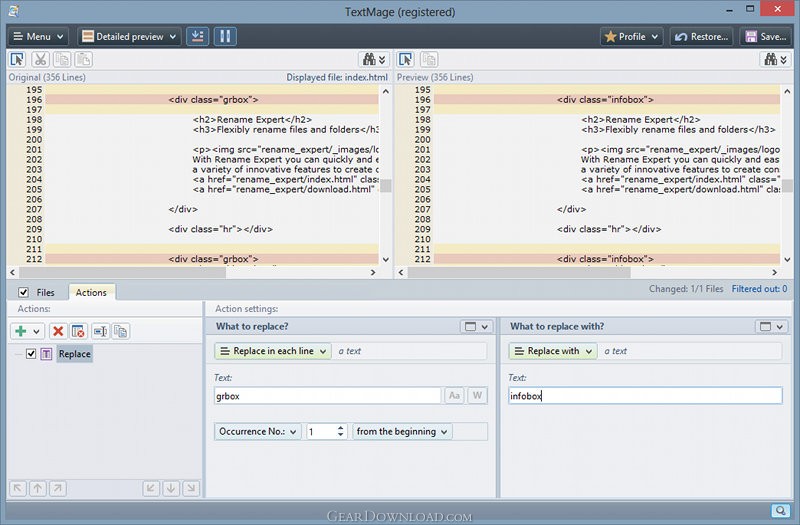
Task: Open the from the beginning dropdown
Action: coord(403,431)
